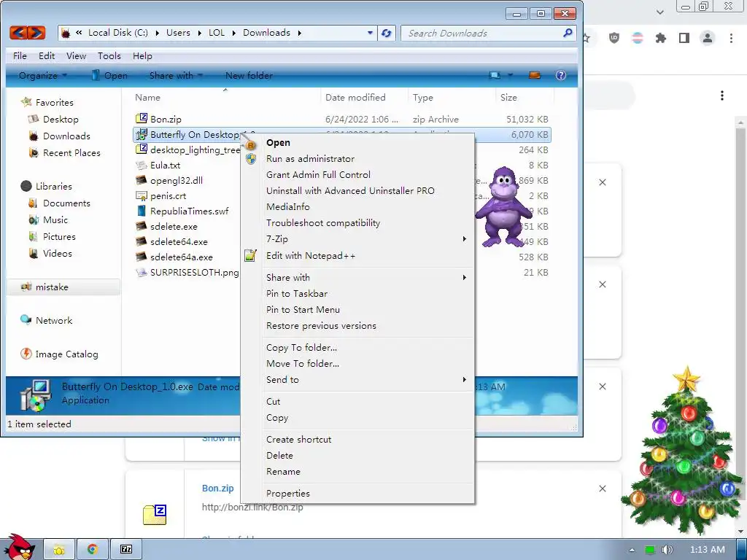
Task: Click the back arrow in Explorer
Action: [18, 32]
